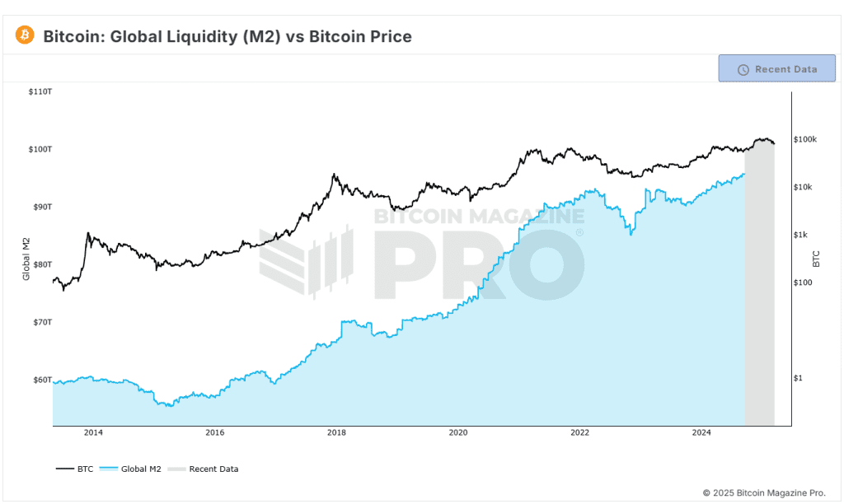Click the chart title text
Viewport: 844px width, 504px height.
(227, 36)
